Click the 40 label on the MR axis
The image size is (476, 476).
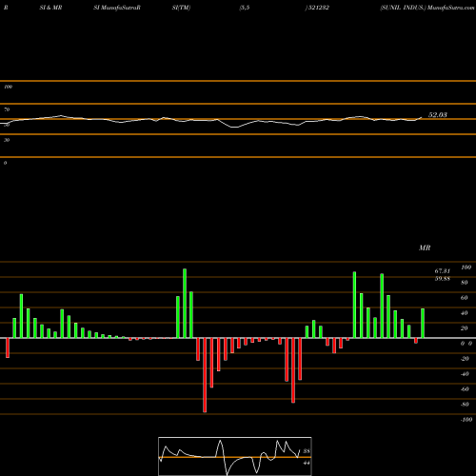[x=465, y=313]
